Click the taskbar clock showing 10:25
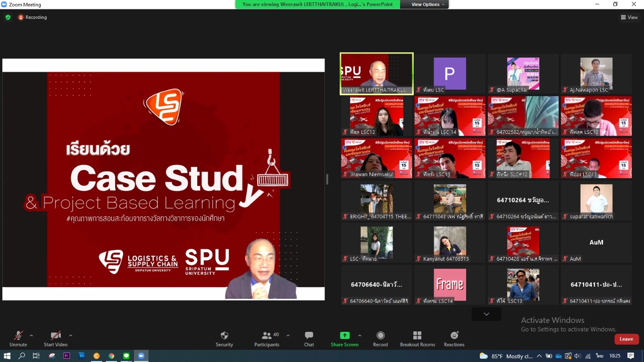The height and width of the screenshot is (362, 644). 615,356
